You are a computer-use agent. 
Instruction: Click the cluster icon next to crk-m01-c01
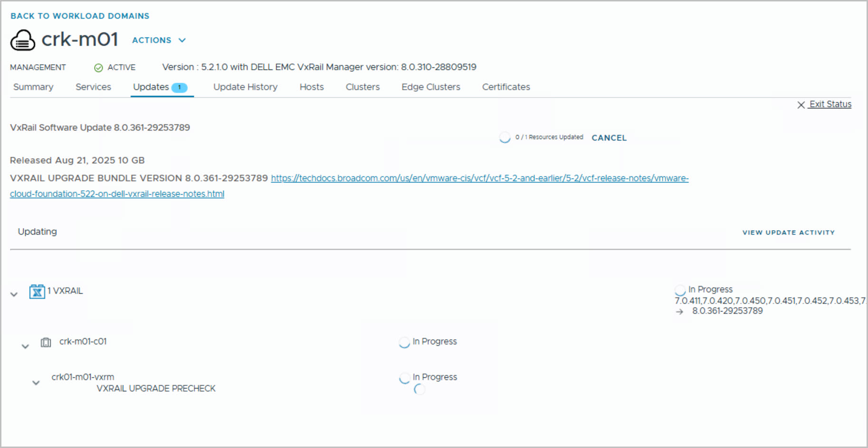(46, 342)
